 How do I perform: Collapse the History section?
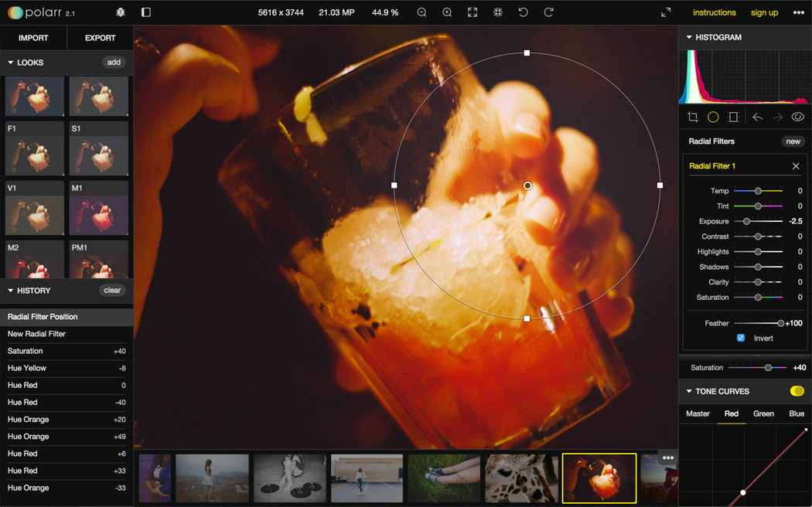click(x=11, y=291)
